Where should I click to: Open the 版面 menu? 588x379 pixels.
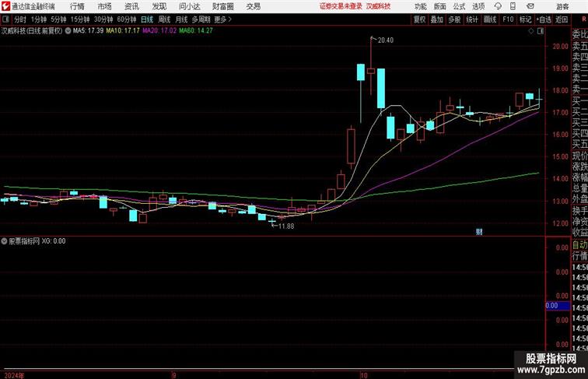coord(440,6)
